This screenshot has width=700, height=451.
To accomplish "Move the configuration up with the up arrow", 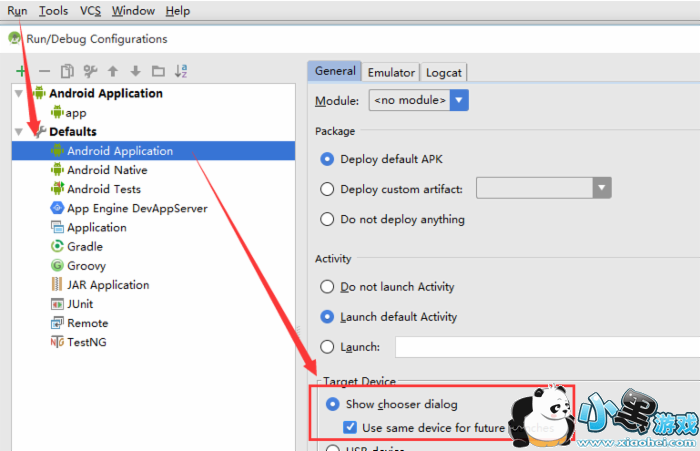I will pos(113,71).
